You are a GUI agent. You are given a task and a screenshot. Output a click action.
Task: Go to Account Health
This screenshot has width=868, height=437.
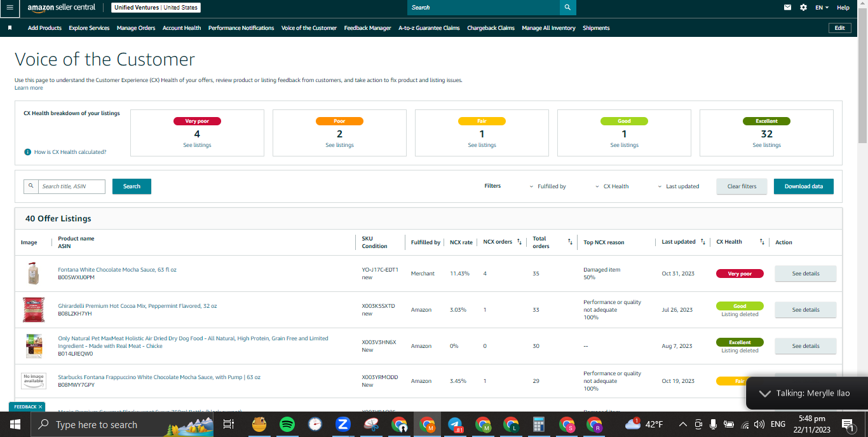click(182, 28)
